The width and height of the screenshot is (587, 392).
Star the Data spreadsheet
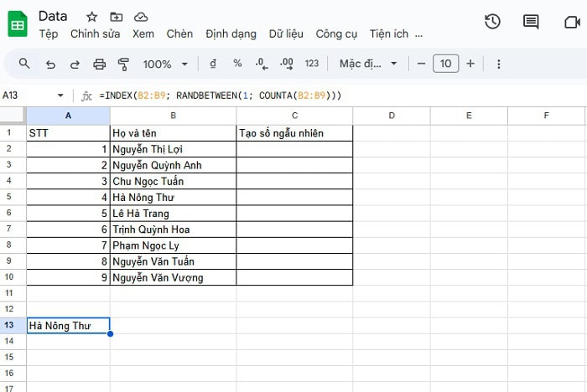tap(91, 17)
